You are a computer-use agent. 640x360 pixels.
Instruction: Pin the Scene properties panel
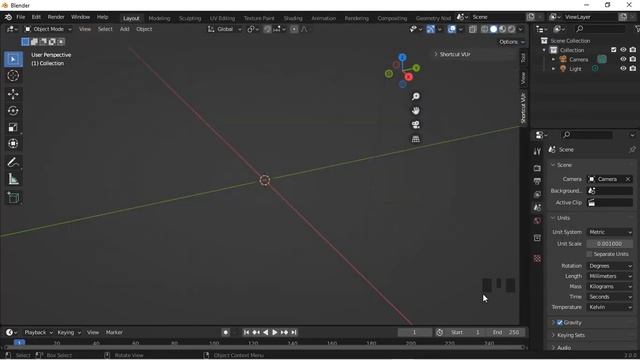pyautogui.click(x=632, y=150)
